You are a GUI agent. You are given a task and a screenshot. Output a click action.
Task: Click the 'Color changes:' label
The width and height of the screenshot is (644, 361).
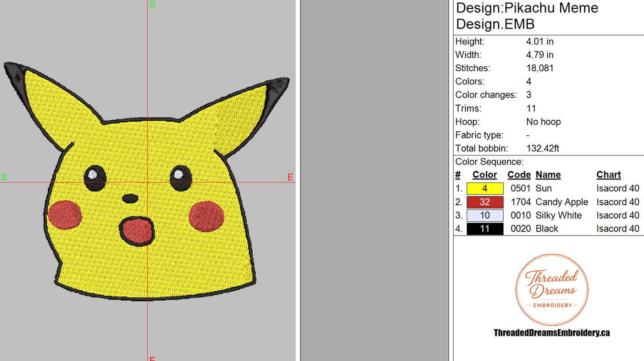(486, 95)
